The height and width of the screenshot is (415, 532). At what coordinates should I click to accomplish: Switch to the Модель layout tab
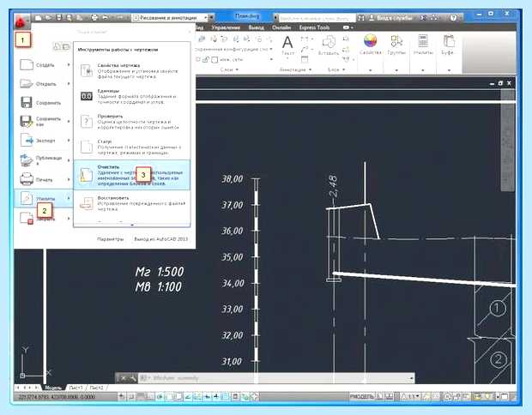[x=53, y=388]
